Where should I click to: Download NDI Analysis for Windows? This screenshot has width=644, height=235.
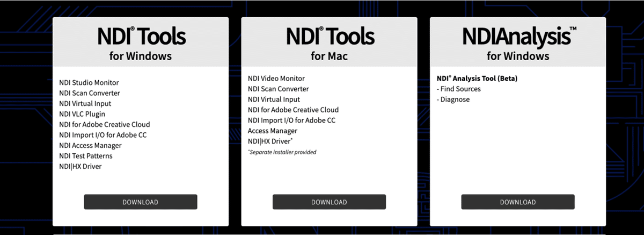pyautogui.click(x=518, y=202)
